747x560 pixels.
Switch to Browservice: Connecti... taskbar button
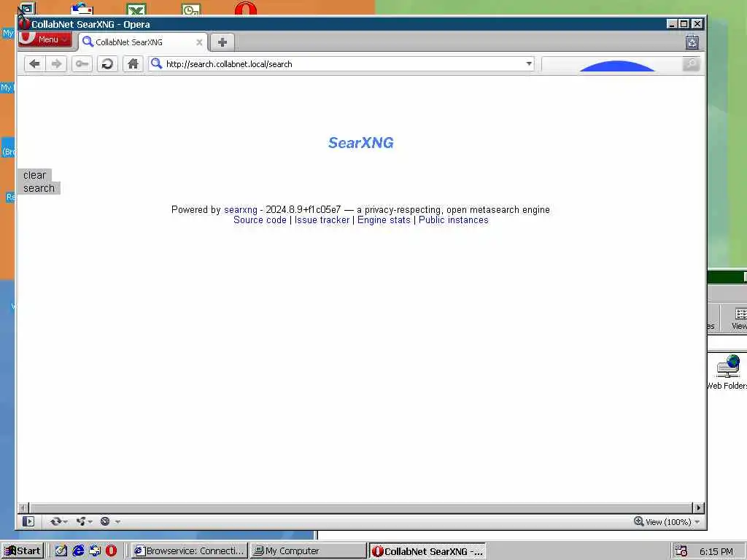point(189,551)
